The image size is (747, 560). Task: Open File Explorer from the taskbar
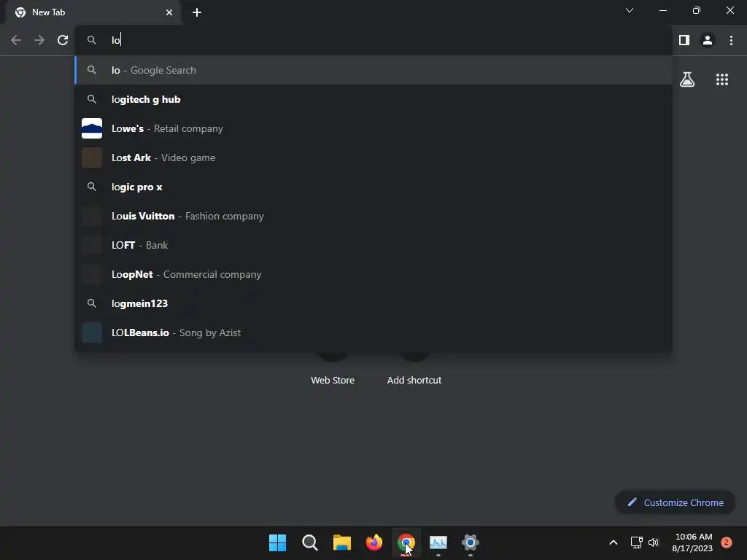click(341, 542)
